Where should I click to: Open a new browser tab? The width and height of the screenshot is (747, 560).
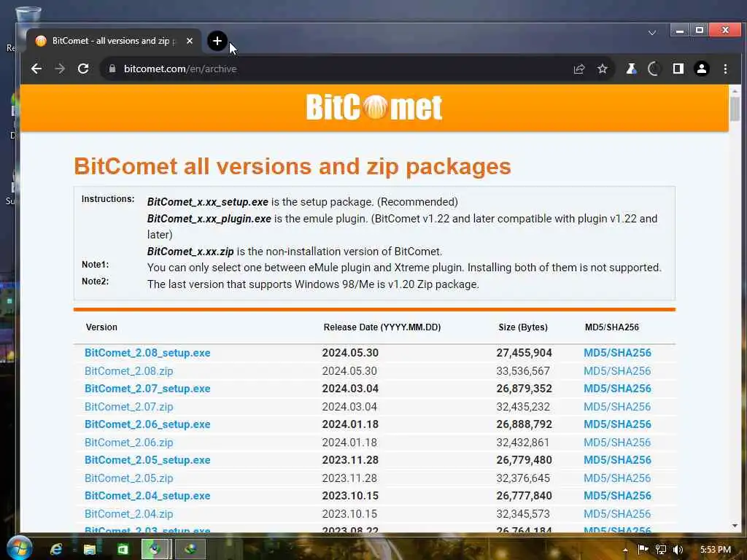[x=217, y=41]
